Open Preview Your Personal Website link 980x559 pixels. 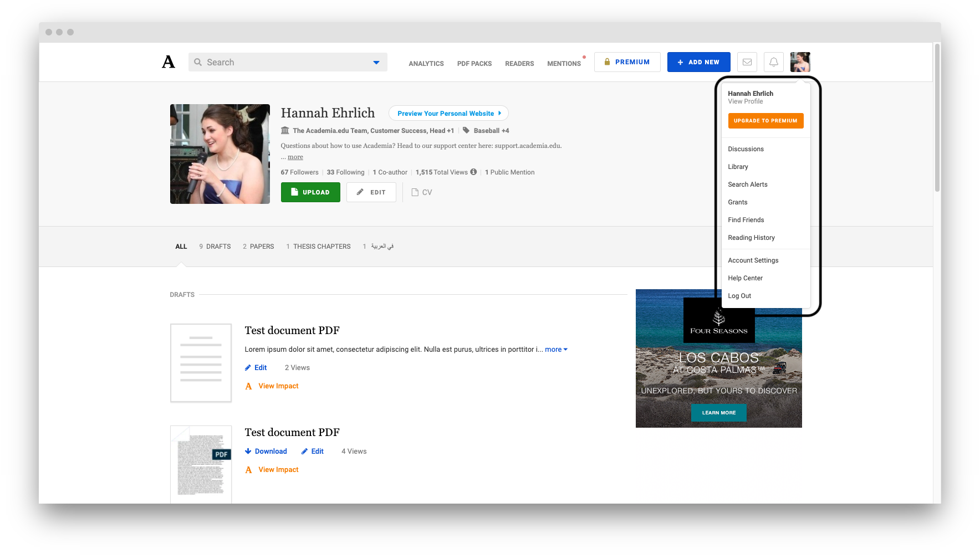[x=448, y=114]
